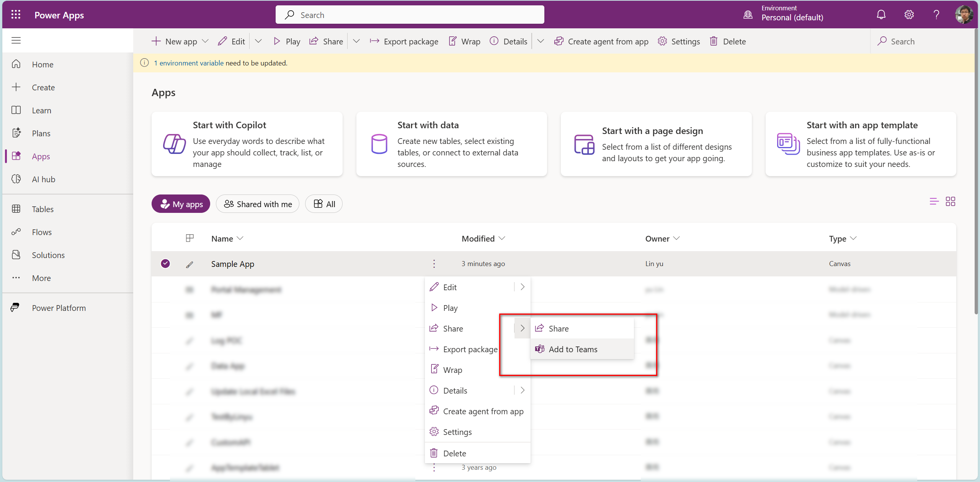Click the Play toolbar button
Viewport: 980px width, 482px height.
click(x=287, y=41)
